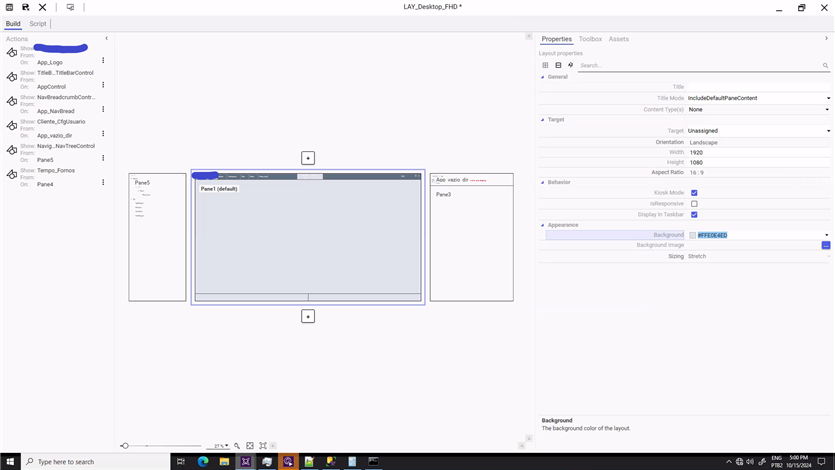Viewport: 835px width, 470px height.
Task: Open File Explorer from the taskbar
Action: [x=224, y=461]
